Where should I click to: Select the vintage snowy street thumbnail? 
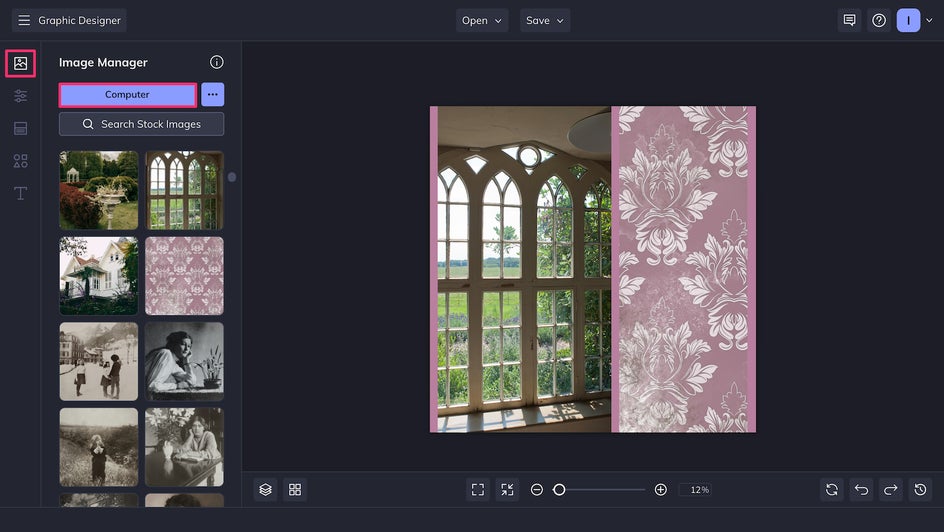coord(99,361)
